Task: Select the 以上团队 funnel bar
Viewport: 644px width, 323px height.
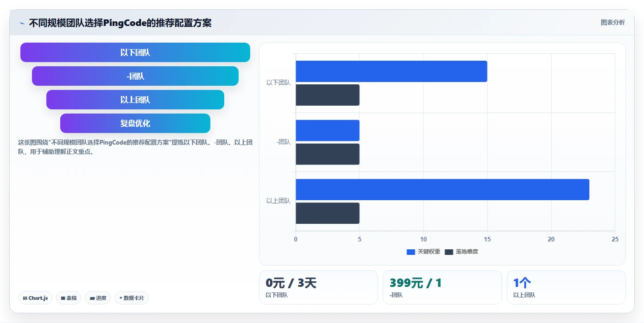Action: tap(135, 100)
